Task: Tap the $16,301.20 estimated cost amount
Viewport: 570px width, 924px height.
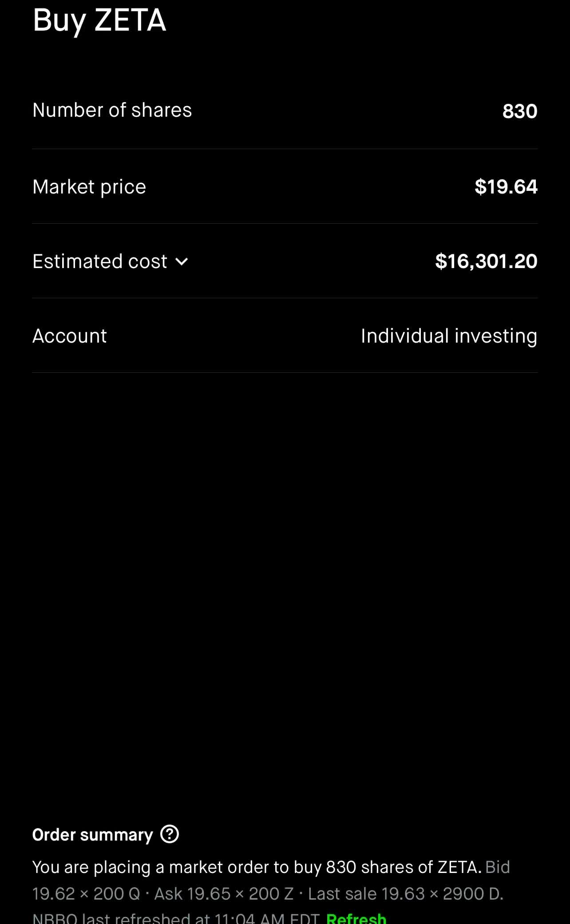Action: [486, 261]
